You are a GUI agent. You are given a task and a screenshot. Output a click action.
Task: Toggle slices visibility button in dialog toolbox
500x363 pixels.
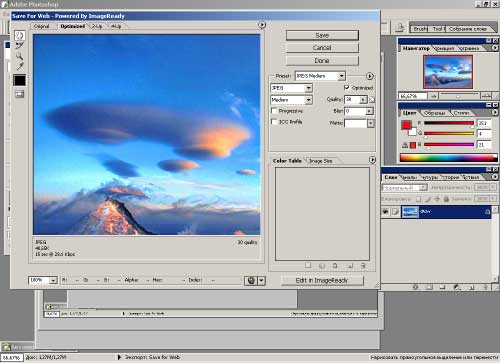(20, 94)
